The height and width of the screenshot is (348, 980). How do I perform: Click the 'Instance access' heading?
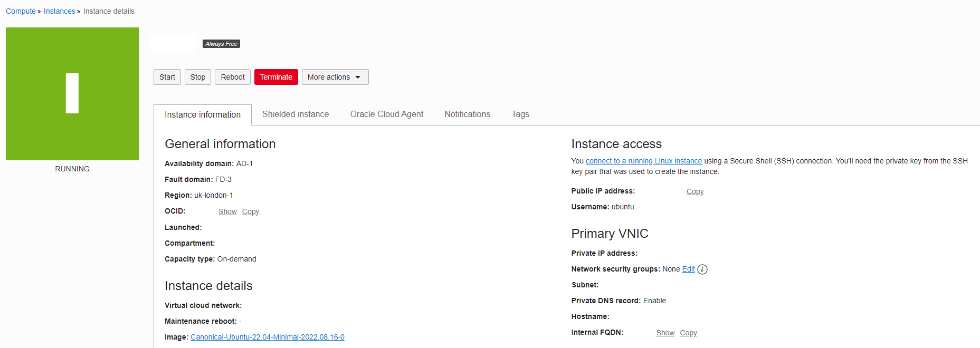[x=616, y=144]
